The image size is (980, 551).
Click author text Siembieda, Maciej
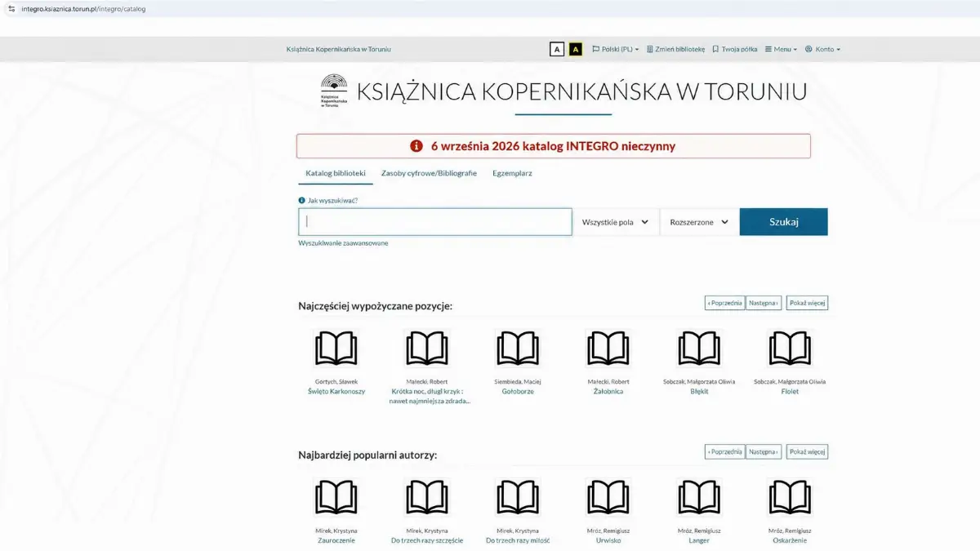(x=518, y=382)
